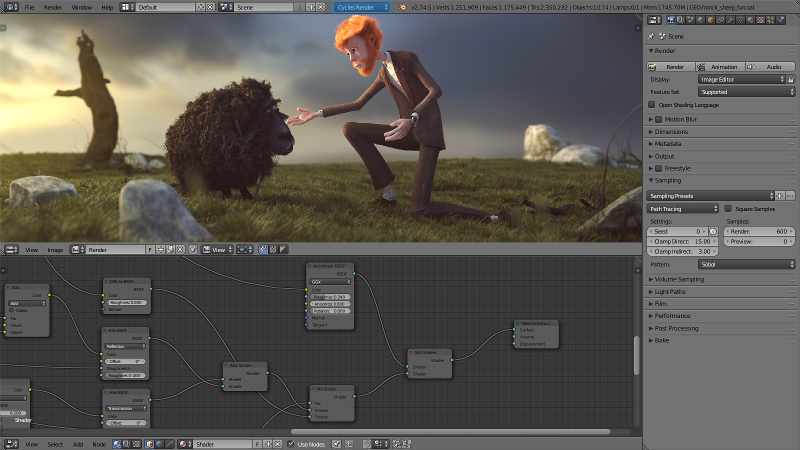Click the node editor horizontal scrollbar
Image resolution: width=800 pixels, height=450 pixels.
450,432
